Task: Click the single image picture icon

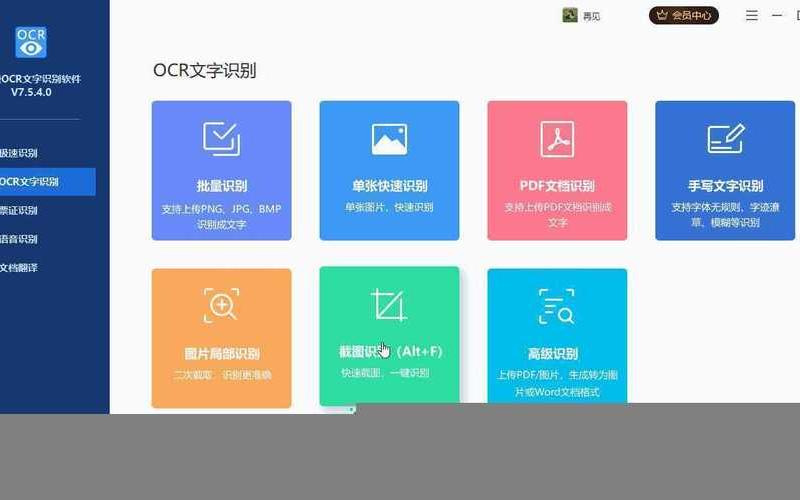Action: pos(389,139)
